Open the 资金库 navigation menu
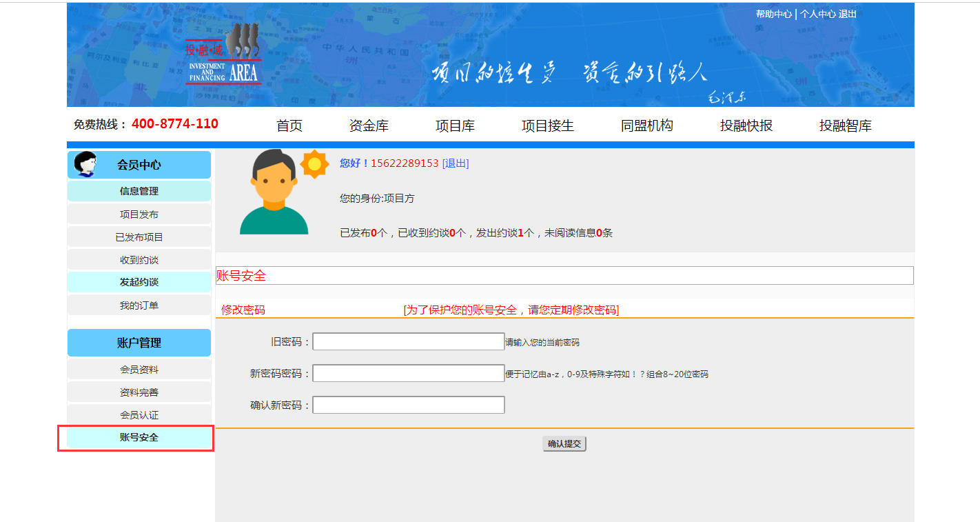The width and height of the screenshot is (980, 522). (x=369, y=125)
